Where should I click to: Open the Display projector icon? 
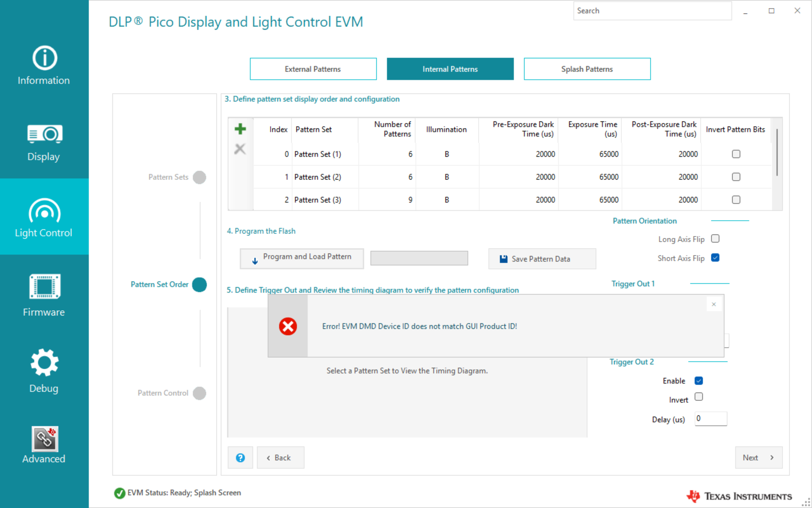click(x=44, y=134)
